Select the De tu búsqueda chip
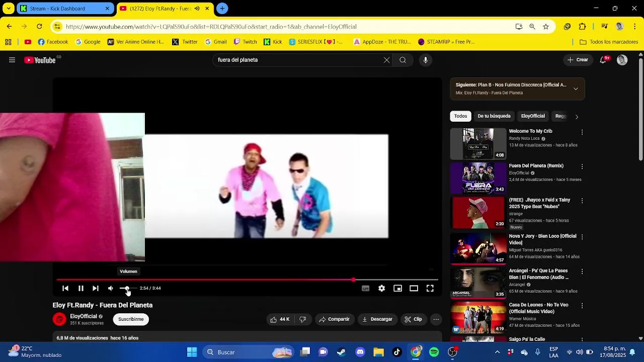Screen dimensions: 644x362 click(x=494, y=116)
